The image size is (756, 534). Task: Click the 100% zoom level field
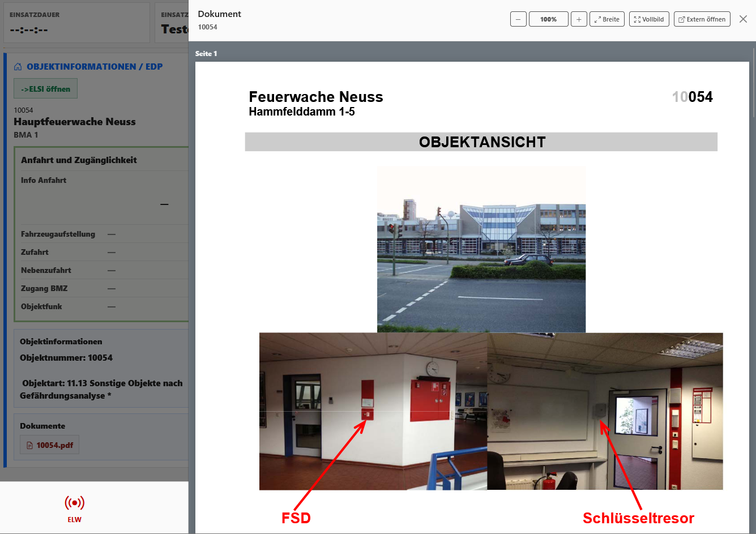click(x=548, y=19)
